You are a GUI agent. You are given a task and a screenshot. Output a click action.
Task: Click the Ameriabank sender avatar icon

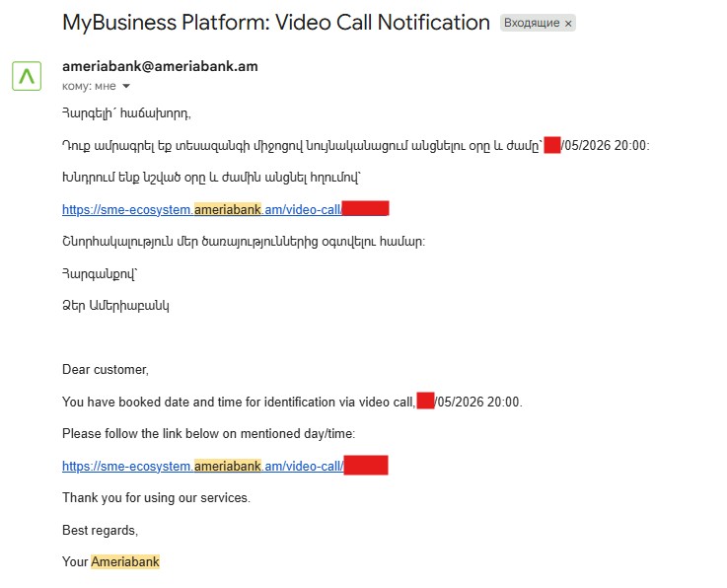coord(27,76)
